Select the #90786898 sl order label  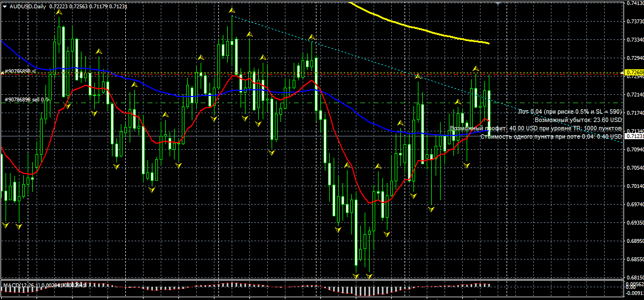coord(21,71)
